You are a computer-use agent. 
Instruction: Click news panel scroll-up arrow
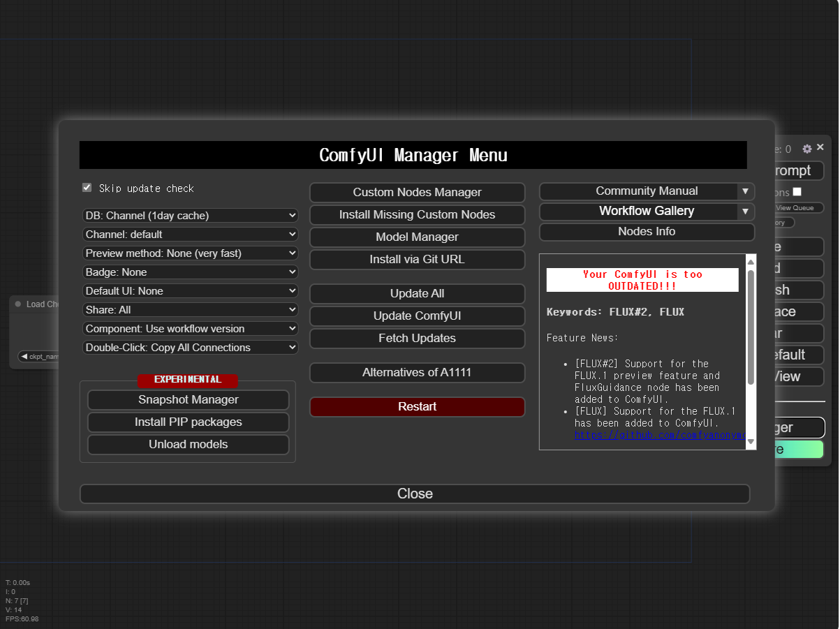coord(751,262)
